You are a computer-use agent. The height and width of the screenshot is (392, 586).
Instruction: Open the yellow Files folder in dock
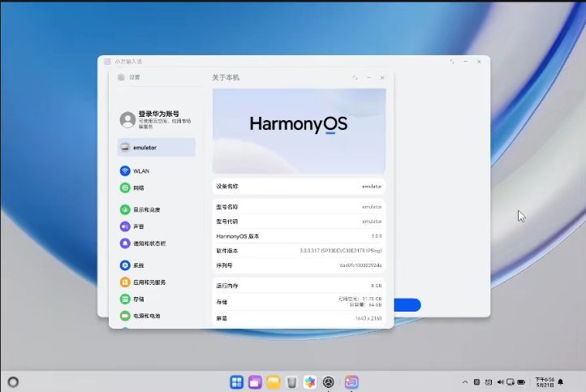point(274,382)
